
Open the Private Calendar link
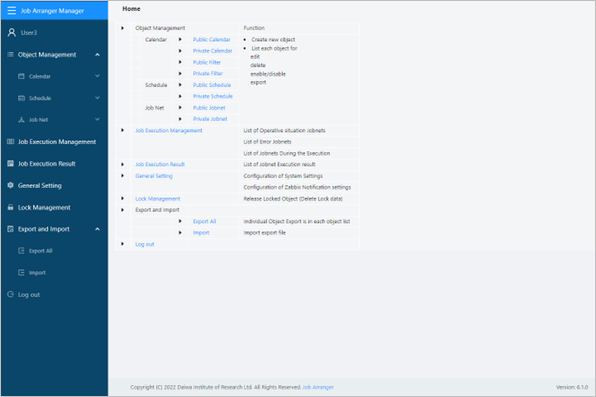pyautogui.click(x=212, y=51)
